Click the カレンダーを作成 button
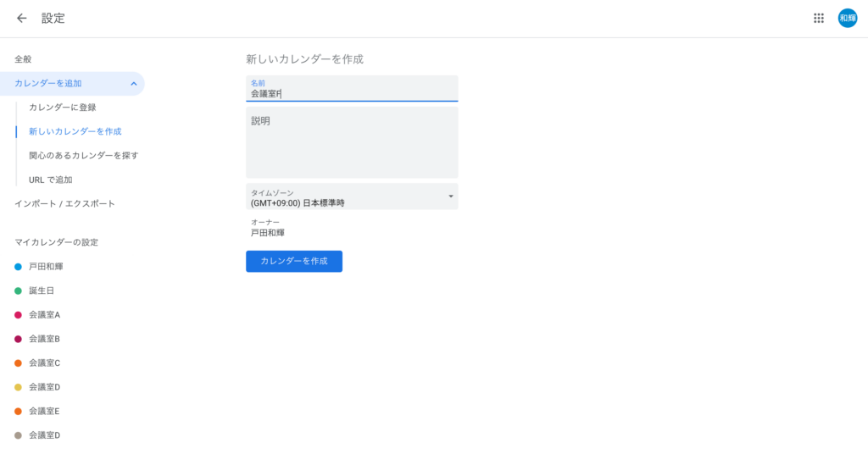Screen dimensions: 868x465 (294, 261)
